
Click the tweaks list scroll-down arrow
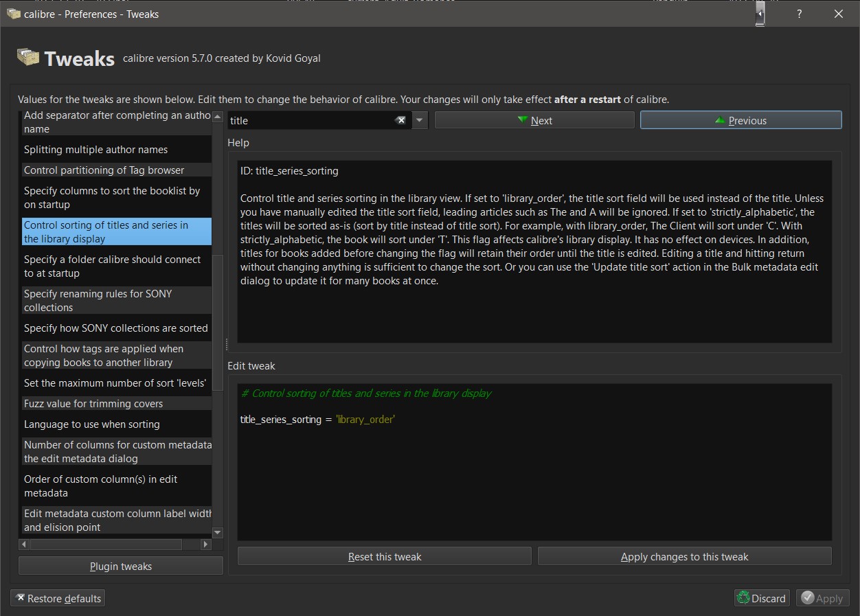click(218, 532)
